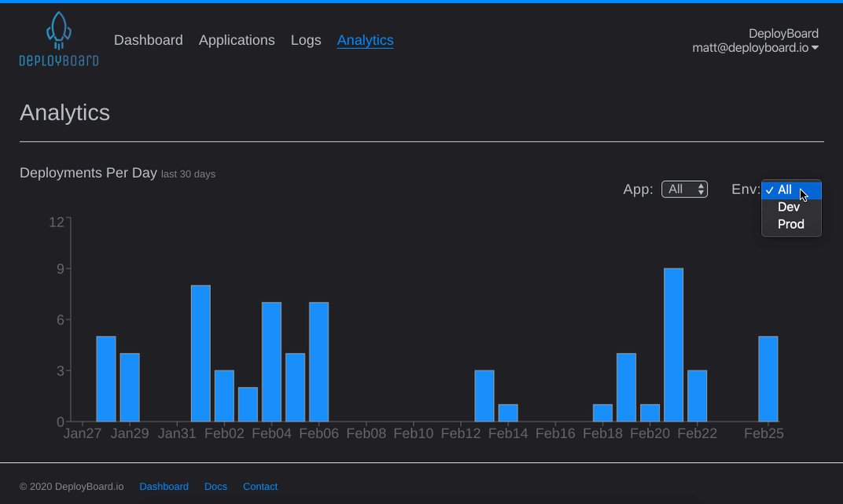Screen dimensions: 843x504
Task: Click the Jan27 axis label
Action: point(83,433)
